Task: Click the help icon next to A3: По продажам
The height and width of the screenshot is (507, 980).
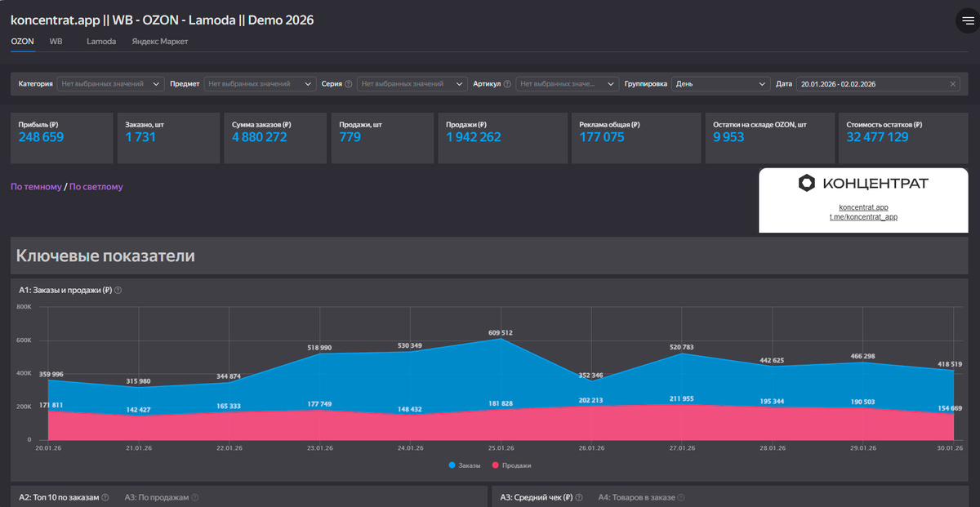Action: [x=195, y=497]
